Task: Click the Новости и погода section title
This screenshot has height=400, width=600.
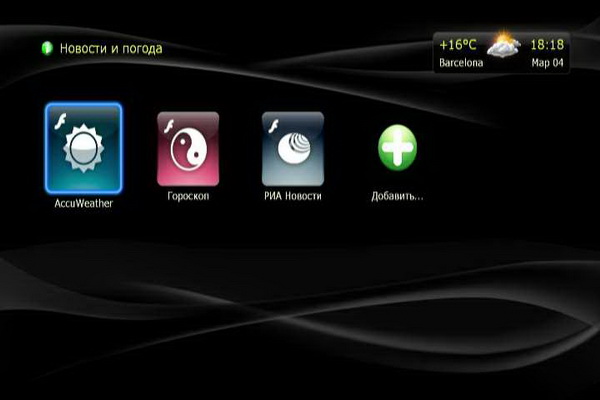Action: (x=110, y=48)
